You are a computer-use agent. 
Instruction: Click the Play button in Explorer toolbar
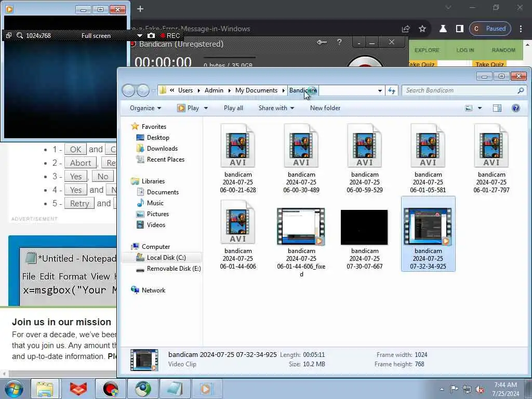[189, 108]
